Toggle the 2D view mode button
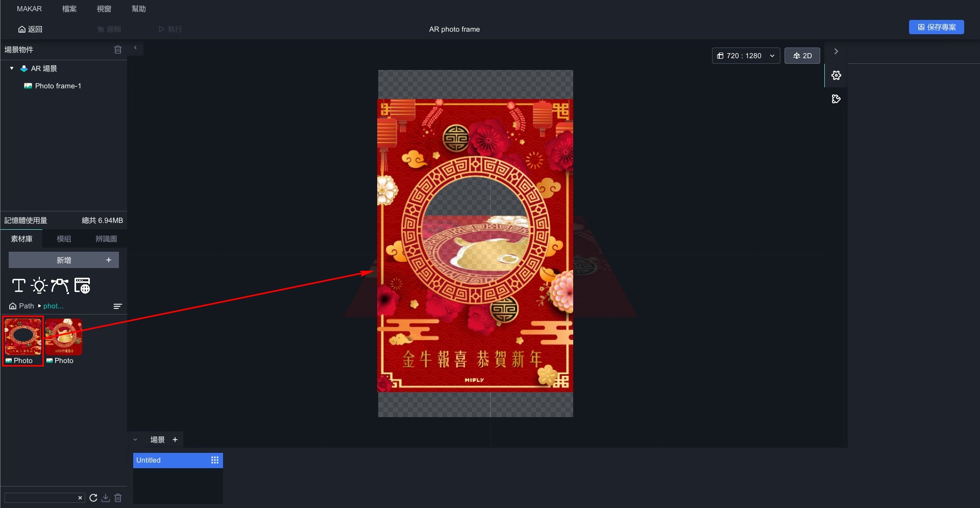Viewport: 980px width, 508px height. pos(802,56)
